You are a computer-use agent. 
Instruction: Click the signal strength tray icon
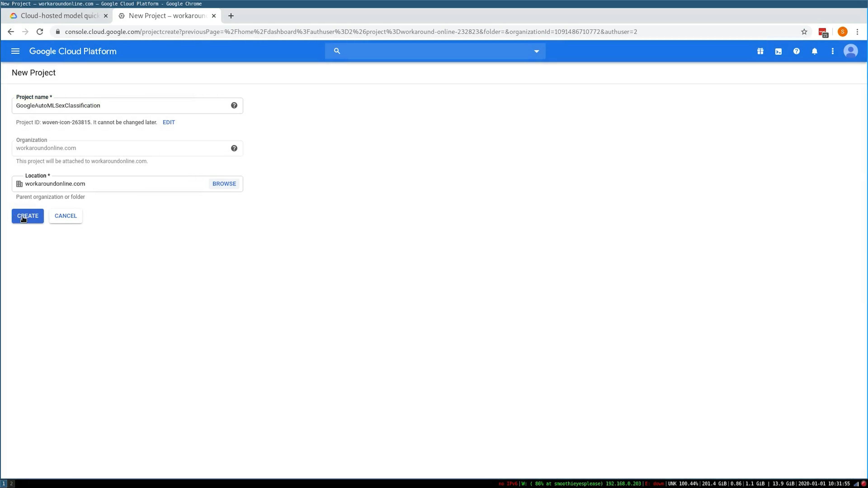(856, 484)
